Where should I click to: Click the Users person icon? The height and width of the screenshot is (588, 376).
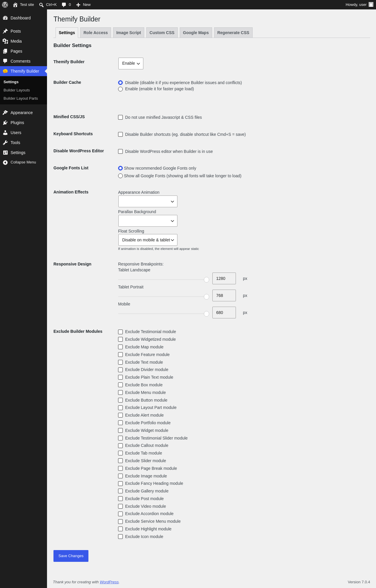pyautogui.click(x=5, y=133)
